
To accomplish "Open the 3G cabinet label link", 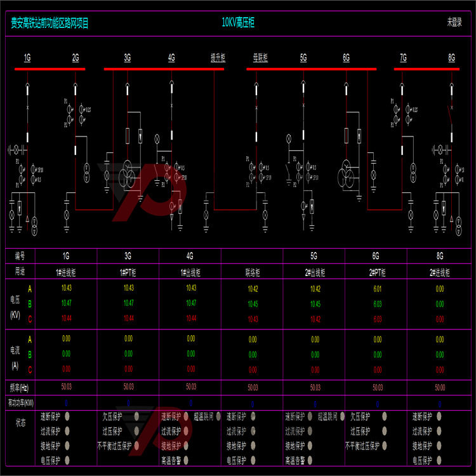I will pyautogui.click(x=127, y=58).
